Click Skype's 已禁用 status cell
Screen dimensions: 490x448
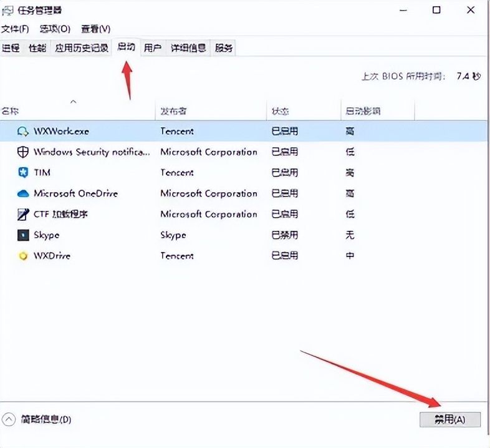[x=285, y=235]
